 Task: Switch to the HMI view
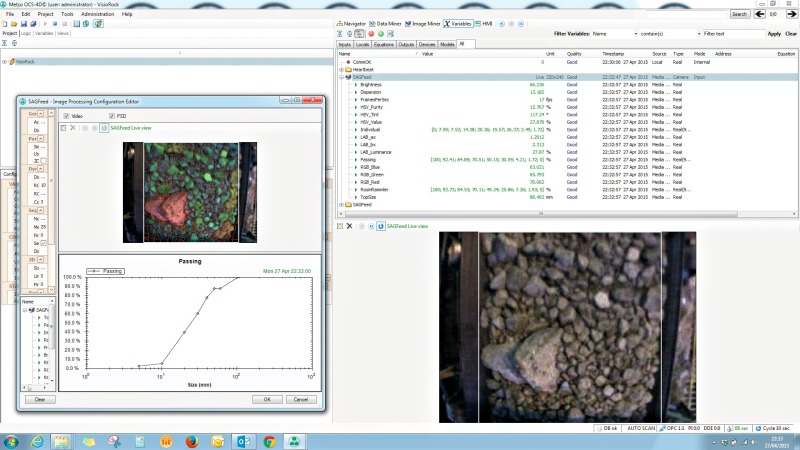tap(487, 22)
